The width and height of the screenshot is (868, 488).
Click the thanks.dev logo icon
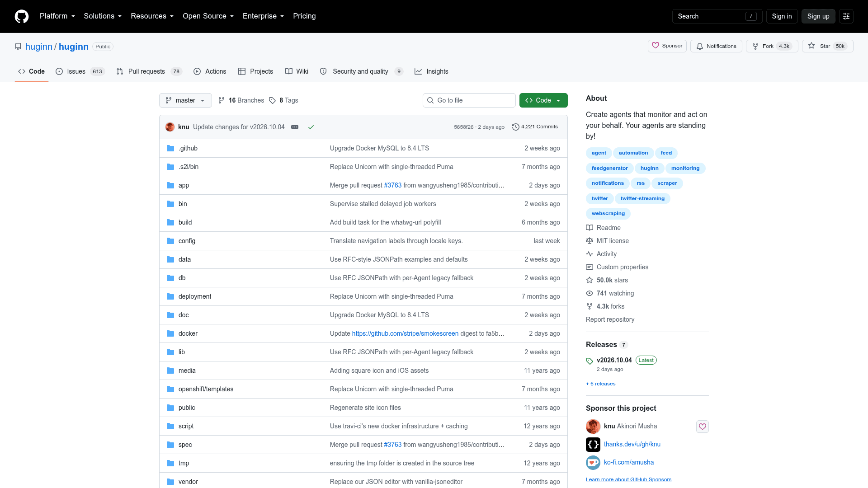coord(593,445)
